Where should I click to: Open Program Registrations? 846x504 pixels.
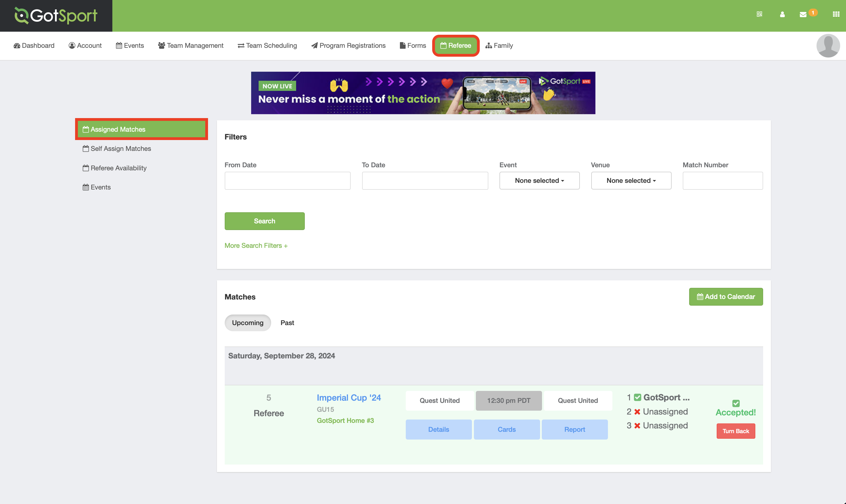[x=348, y=46]
